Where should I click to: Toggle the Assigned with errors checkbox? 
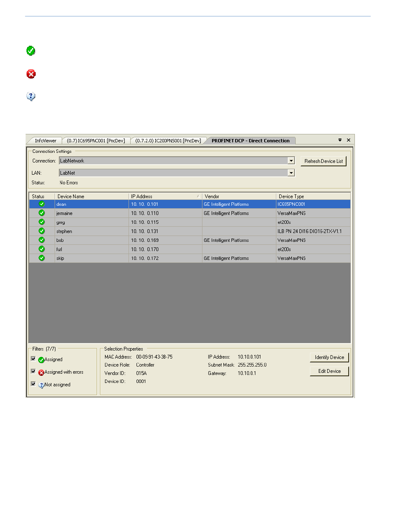(x=33, y=372)
